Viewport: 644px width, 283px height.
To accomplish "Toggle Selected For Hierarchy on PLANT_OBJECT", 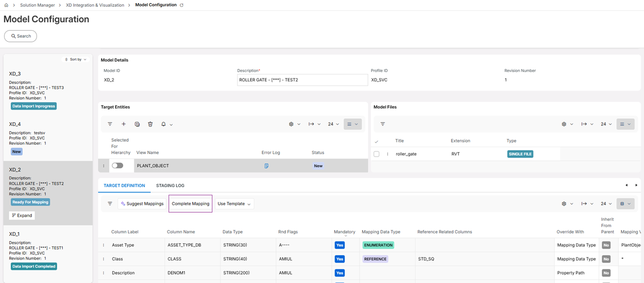I will 117,166.
